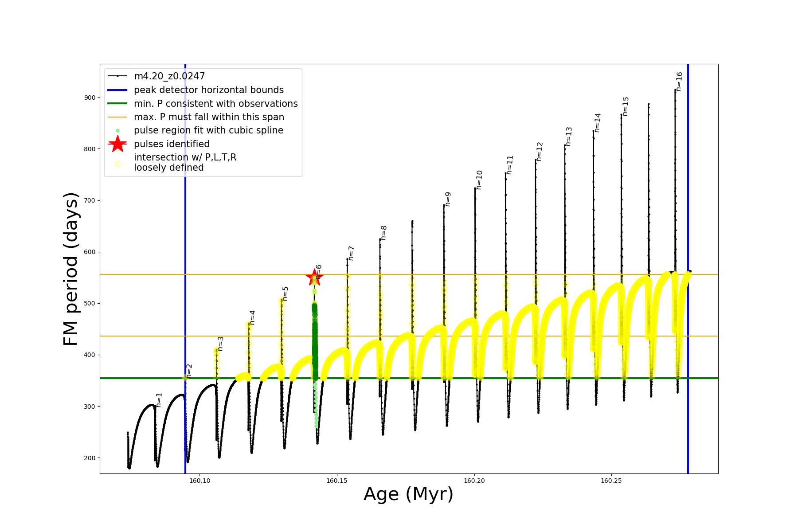The image size is (798, 532).
Task: Click the n=1 pulse label
Action: click(159, 400)
